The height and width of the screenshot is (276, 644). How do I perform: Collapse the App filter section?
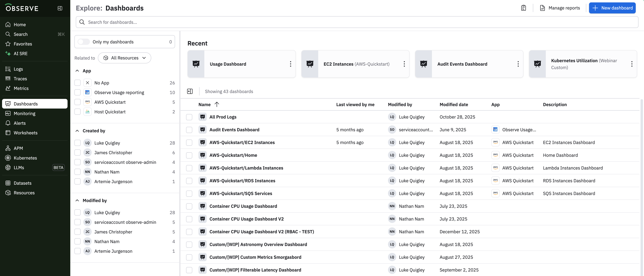point(77,71)
